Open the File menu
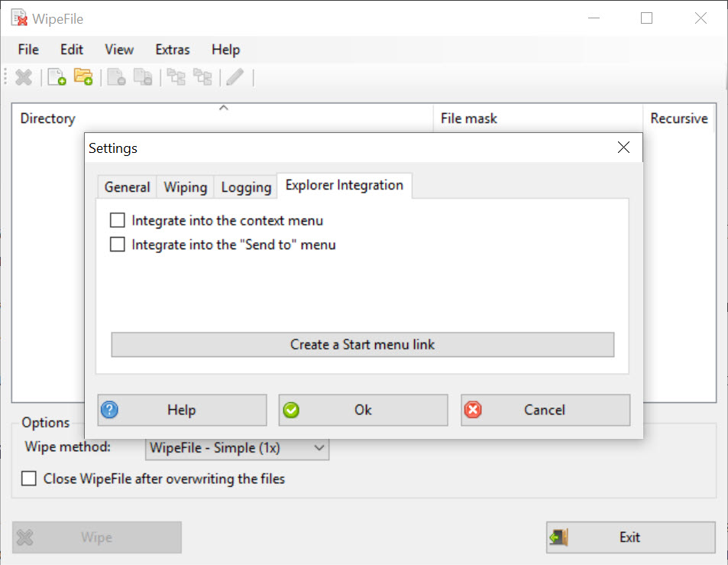This screenshot has width=728, height=565. tap(28, 50)
